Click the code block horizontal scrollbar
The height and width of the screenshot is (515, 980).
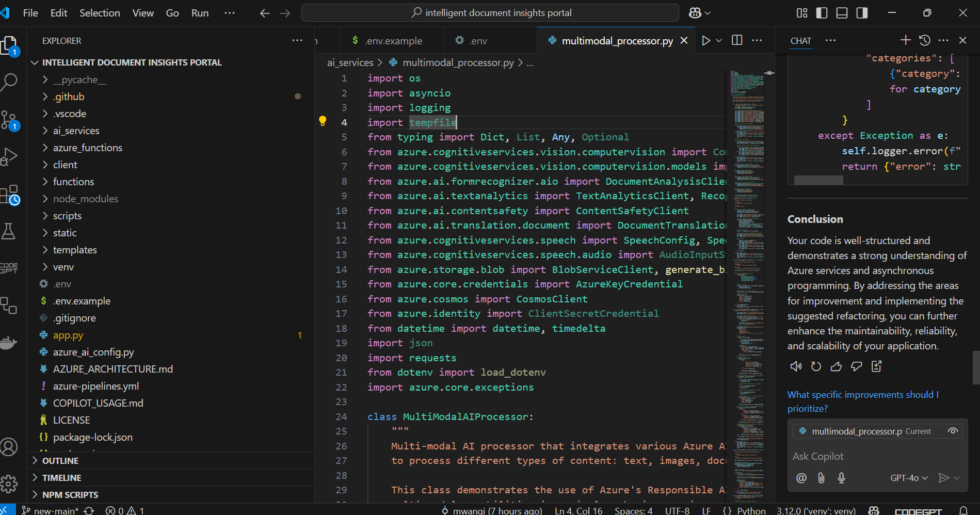pos(818,180)
